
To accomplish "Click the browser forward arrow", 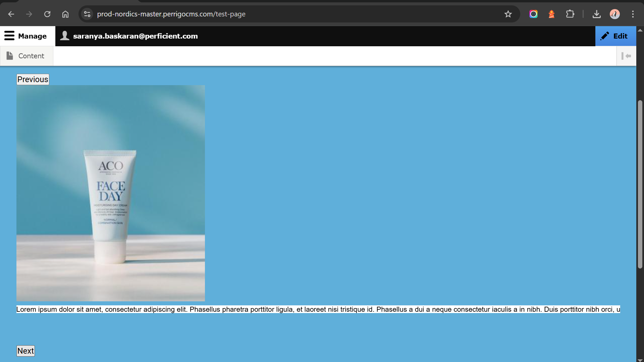I will click(x=29, y=14).
